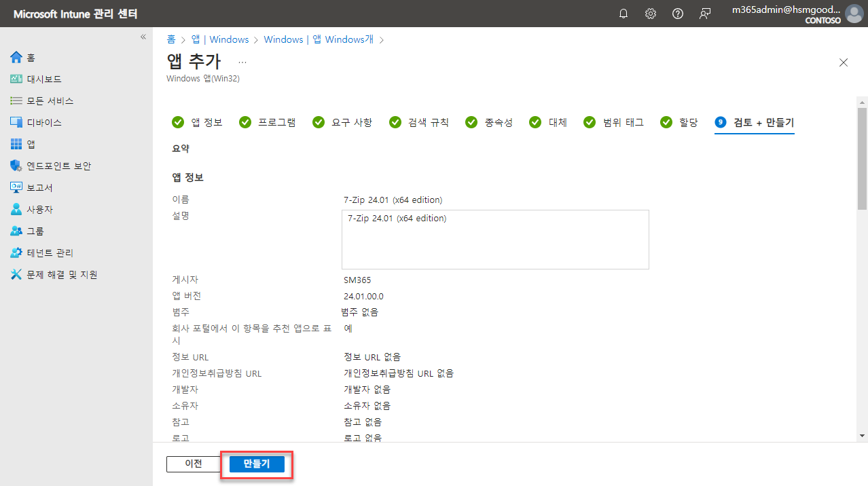Click the 만들기 button to create the app
Image resolution: width=868 pixels, height=486 pixels.
[x=256, y=464]
